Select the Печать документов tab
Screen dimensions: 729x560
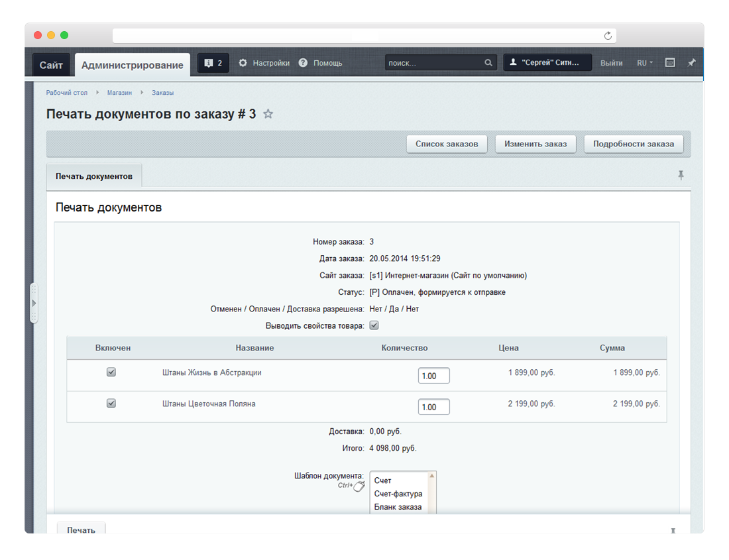pos(94,176)
